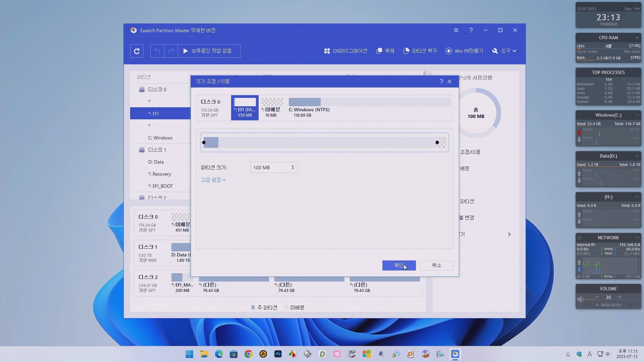The height and width of the screenshot is (362, 644).
Task: Click the undo arrow in toolbar
Action: click(x=157, y=51)
